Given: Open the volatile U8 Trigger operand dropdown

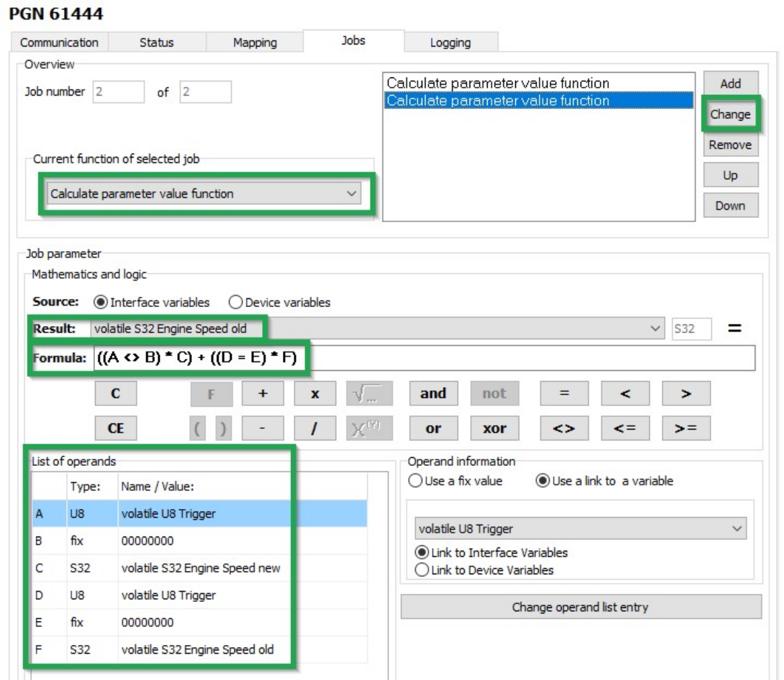Looking at the screenshot, I should coord(579,529).
